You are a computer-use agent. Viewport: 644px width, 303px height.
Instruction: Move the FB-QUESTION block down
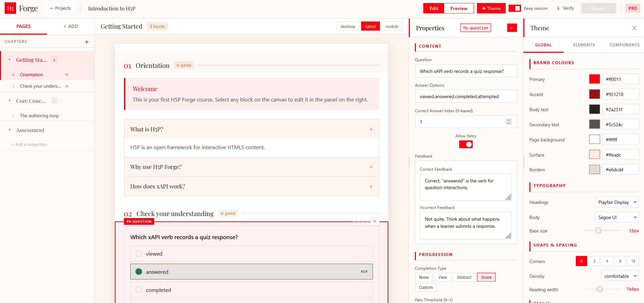(x=366, y=221)
